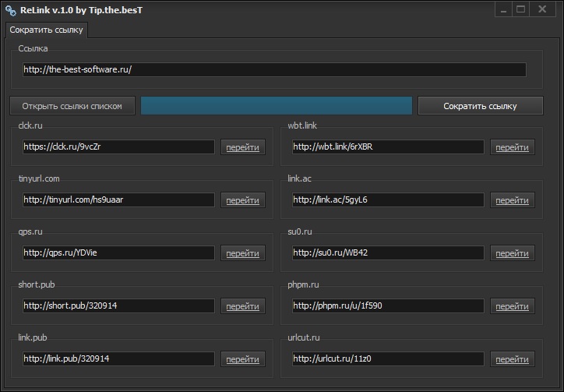Image resolution: width=564 pixels, height=392 pixels.
Task: Select the tinyurl.com result text field
Action: pyautogui.click(x=118, y=200)
